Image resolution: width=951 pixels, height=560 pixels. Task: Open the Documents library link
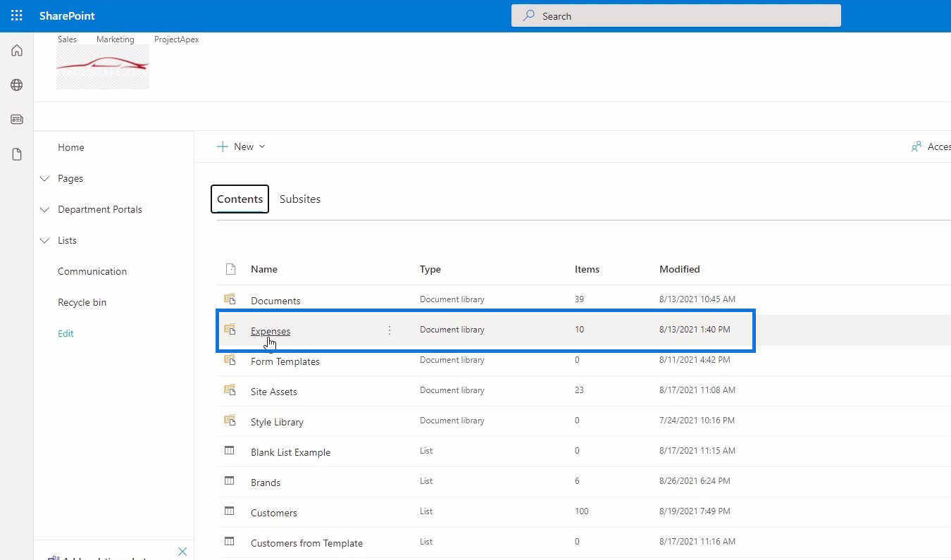(275, 301)
